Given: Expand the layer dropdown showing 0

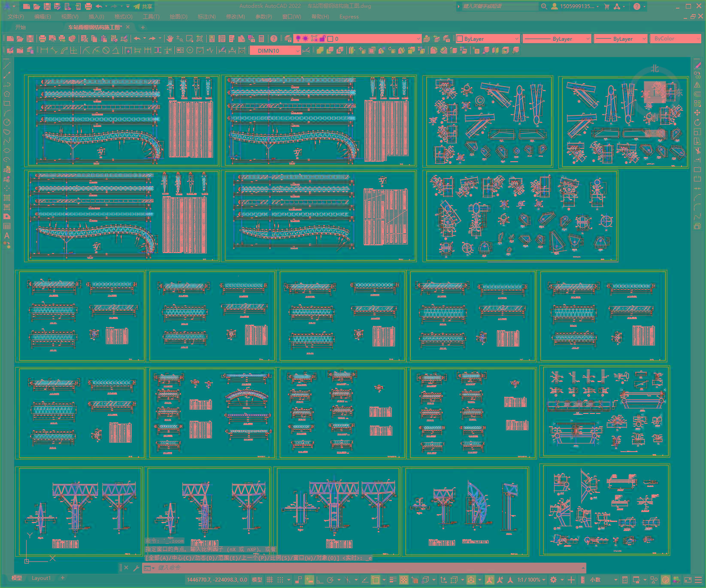Looking at the screenshot, I should point(418,39).
